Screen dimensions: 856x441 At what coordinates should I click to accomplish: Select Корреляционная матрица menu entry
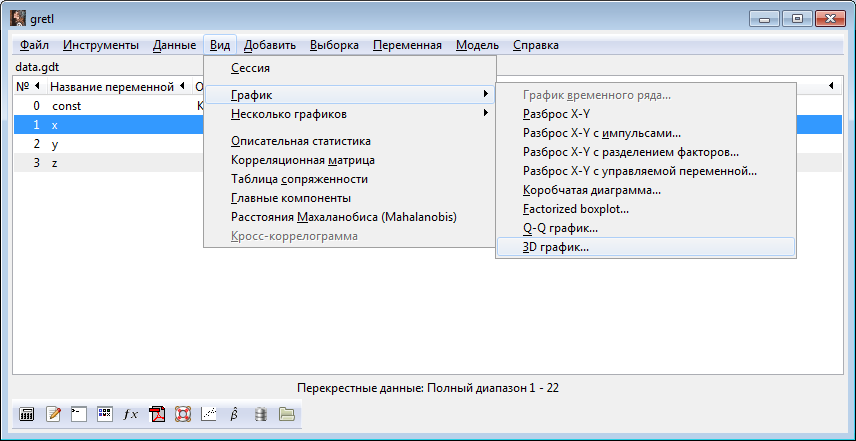[302, 160]
